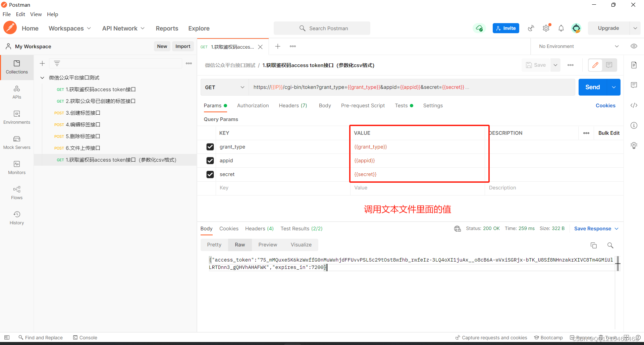Click the plus icon to create collection
The height and width of the screenshot is (345, 644).
[42, 63]
